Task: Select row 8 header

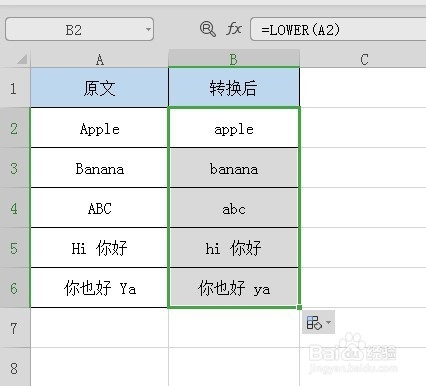Action: [15, 367]
